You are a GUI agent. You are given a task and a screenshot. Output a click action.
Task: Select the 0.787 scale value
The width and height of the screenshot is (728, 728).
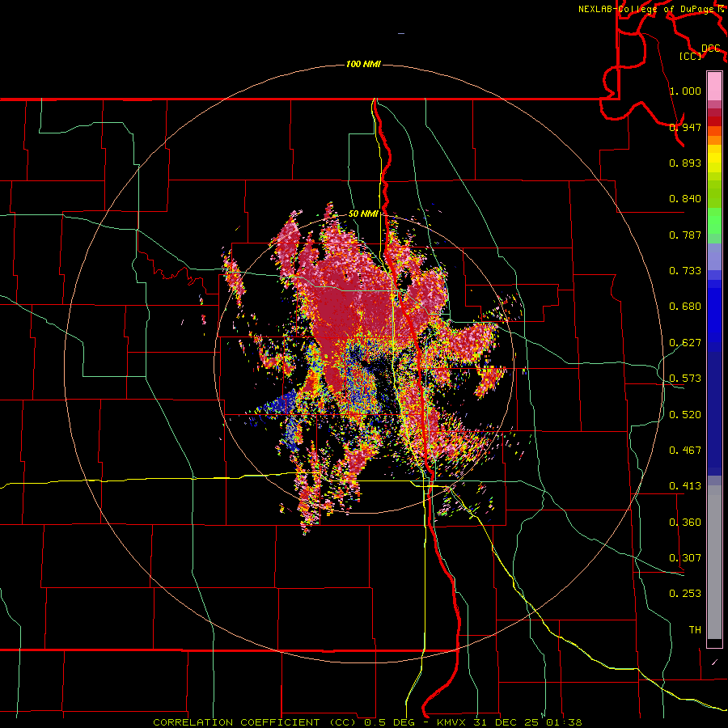pyautogui.click(x=685, y=235)
